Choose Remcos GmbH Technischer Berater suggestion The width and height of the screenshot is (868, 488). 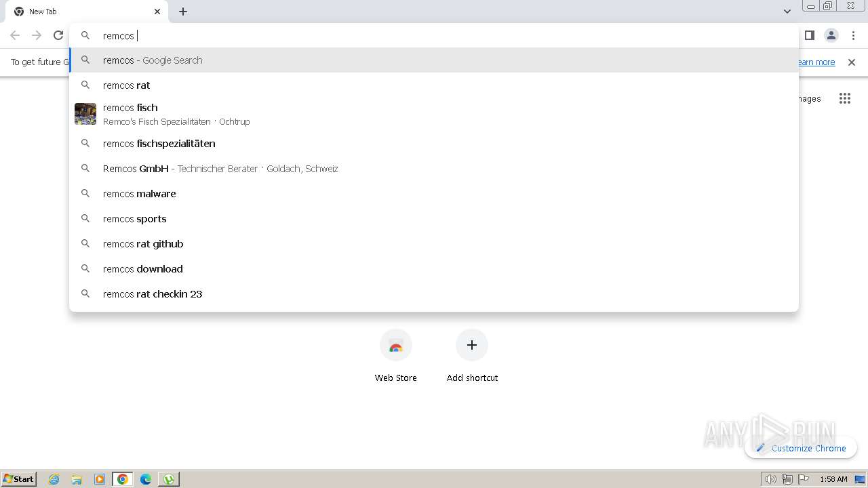tap(434, 169)
